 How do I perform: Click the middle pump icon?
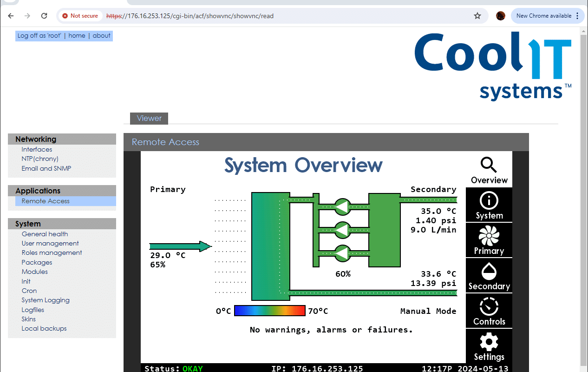342,230
